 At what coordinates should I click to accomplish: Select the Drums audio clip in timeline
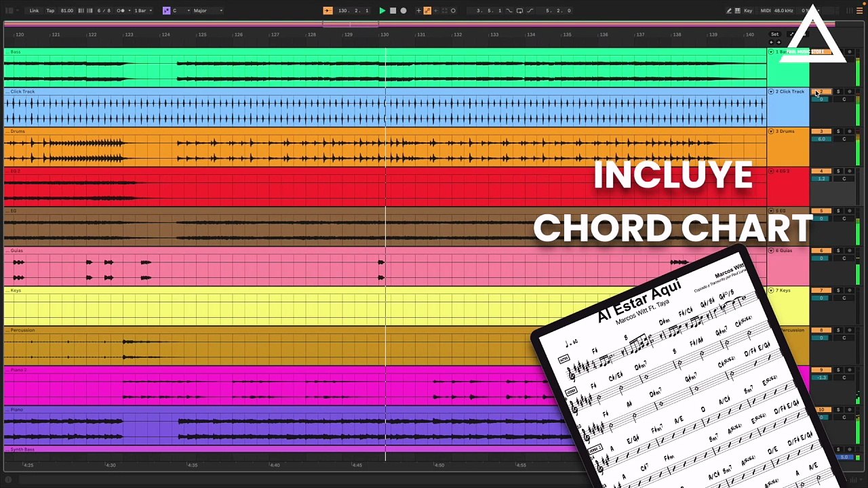tap(385, 147)
